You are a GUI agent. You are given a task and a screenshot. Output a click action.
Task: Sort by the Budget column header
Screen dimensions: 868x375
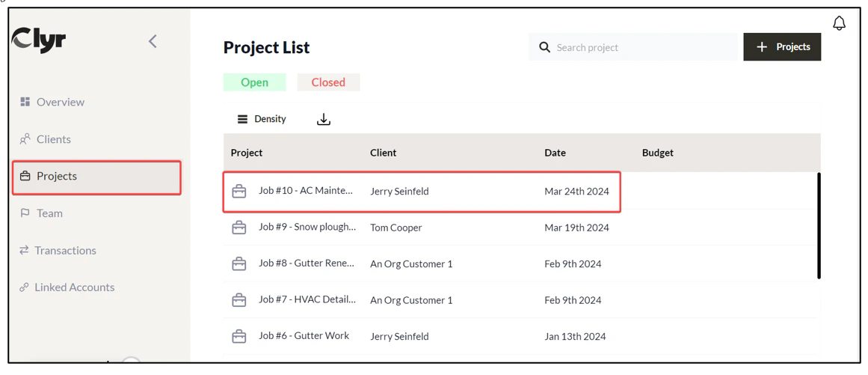(658, 153)
